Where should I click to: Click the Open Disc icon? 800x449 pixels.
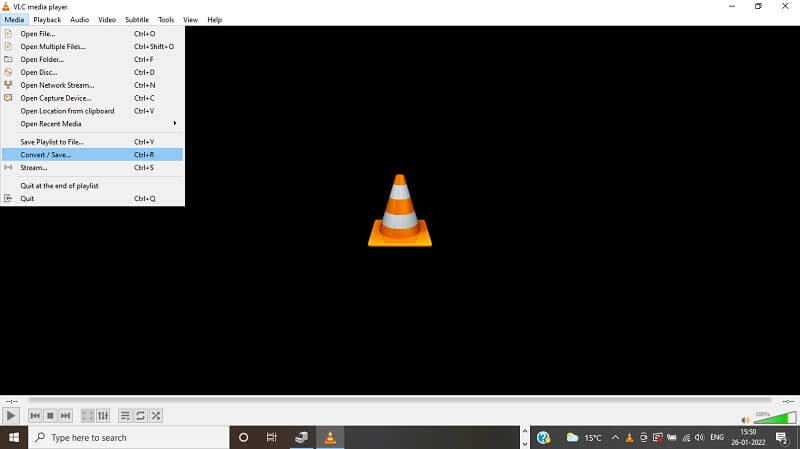8,72
